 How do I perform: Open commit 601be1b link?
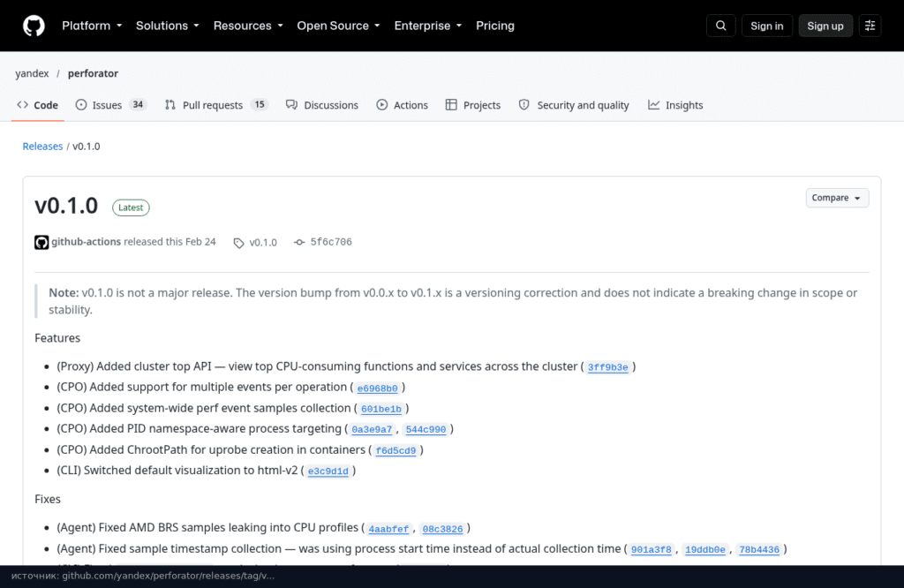coord(381,409)
